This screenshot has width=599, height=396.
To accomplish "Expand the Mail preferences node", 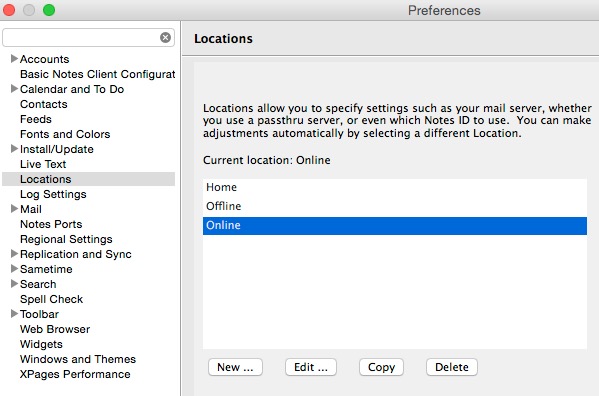I will click(14, 209).
